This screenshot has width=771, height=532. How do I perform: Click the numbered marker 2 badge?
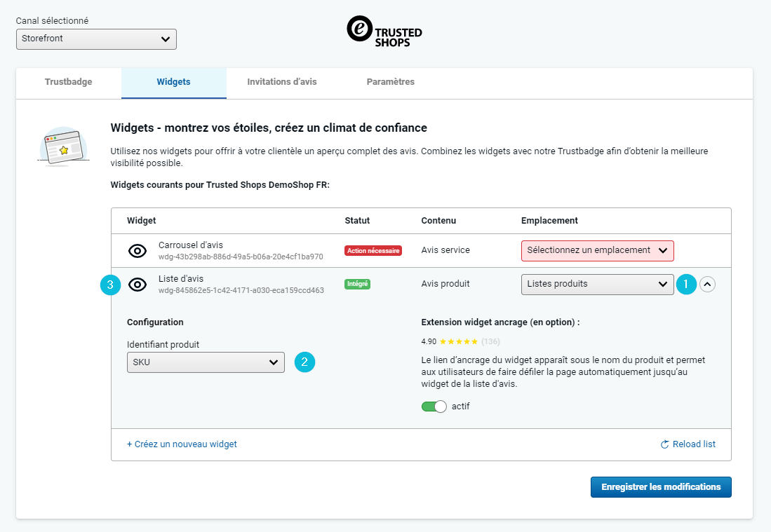(x=304, y=362)
